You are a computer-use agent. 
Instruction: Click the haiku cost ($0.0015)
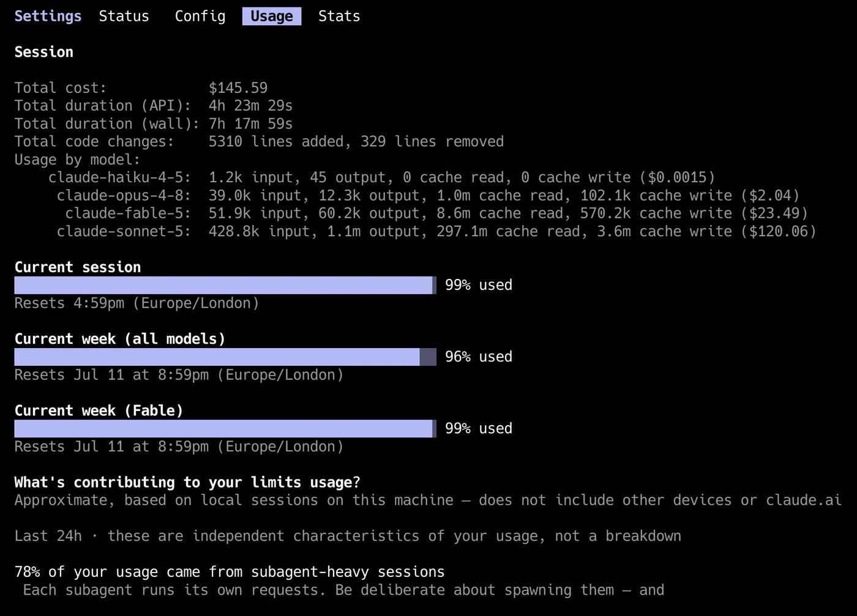coord(677,177)
